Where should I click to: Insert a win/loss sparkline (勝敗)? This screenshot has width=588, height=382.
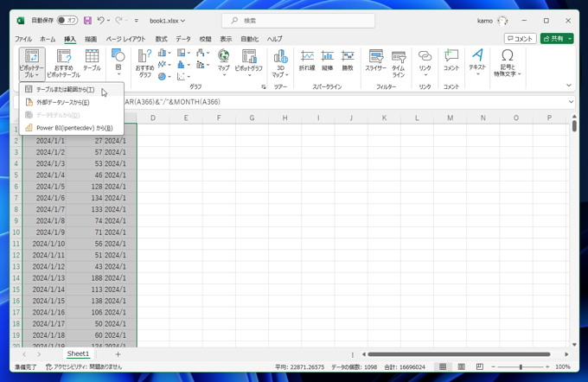coord(348,60)
